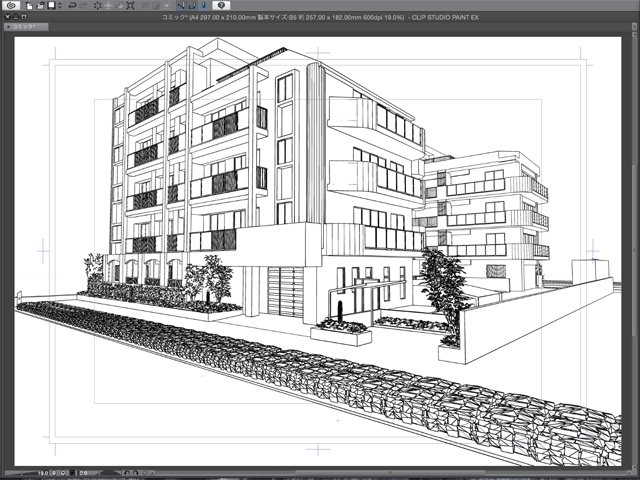Image resolution: width=640 pixels, height=480 pixels.
Task: Click the Clear (delete) toolbar icon
Action: point(98,5)
